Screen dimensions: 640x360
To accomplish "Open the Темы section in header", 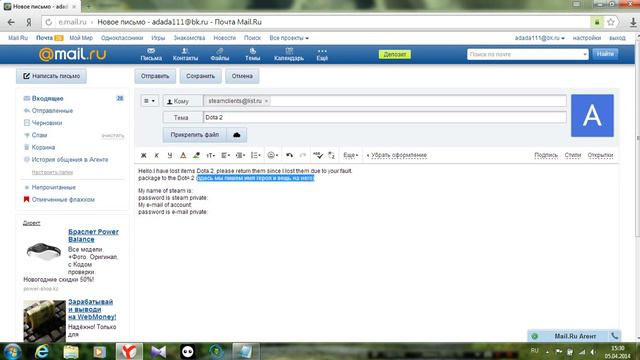I will click(253, 54).
